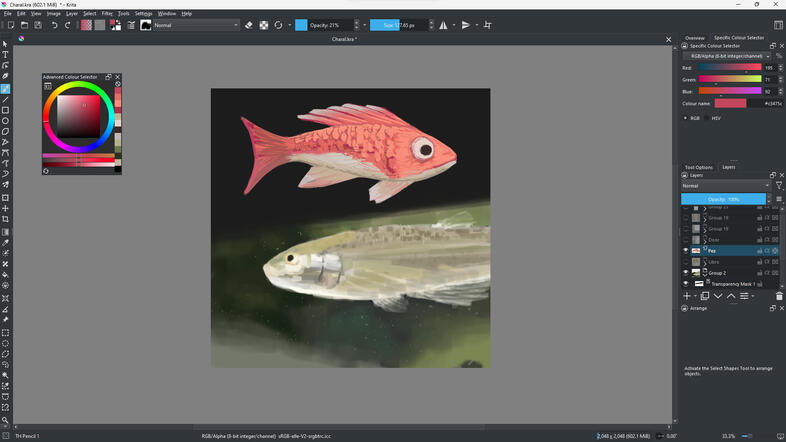Toggle eraser mode in the top toolbar
This screenshot has height=442, width=786.
[248, 25]
